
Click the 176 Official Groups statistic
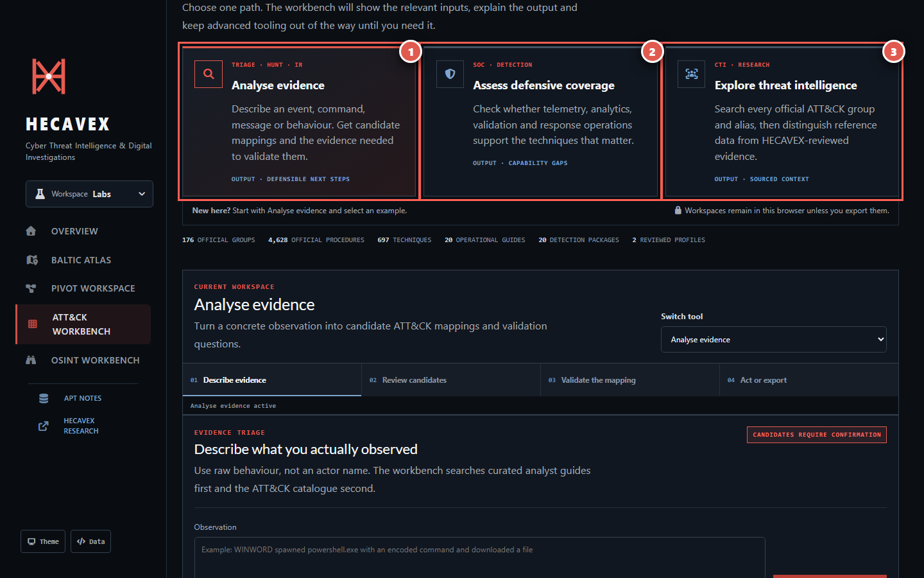coord(218,240)
